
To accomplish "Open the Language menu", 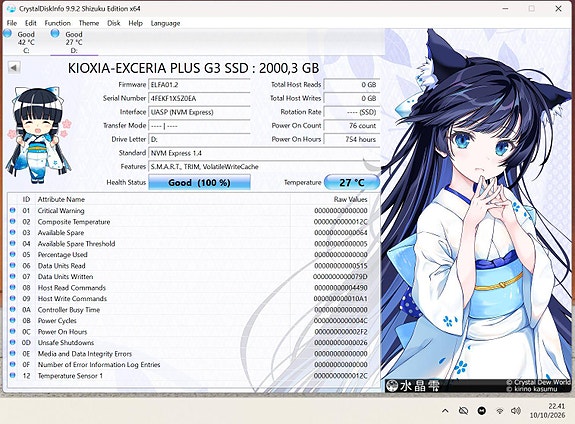I will point(165,23).
